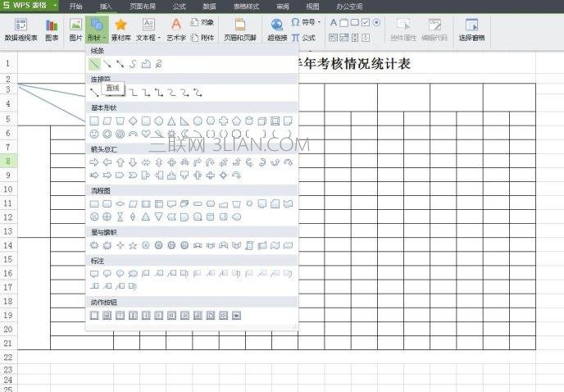Insert the heart basic shape
Image resolution: width=564 pixels, height=392 pixels.
pos(146,134)
